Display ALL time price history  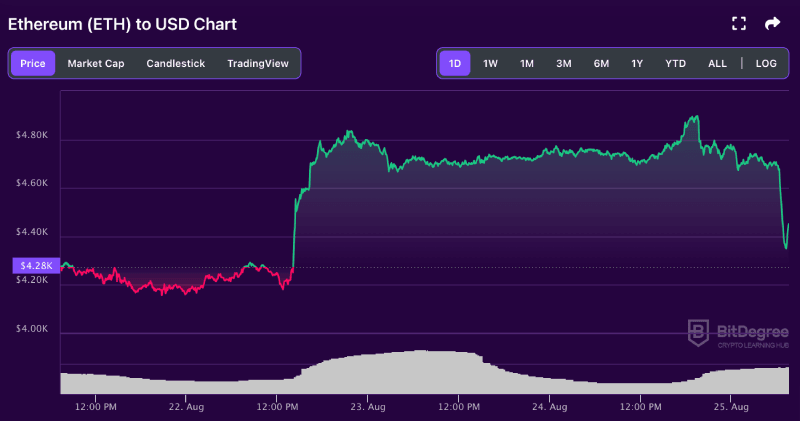[717, 63]
